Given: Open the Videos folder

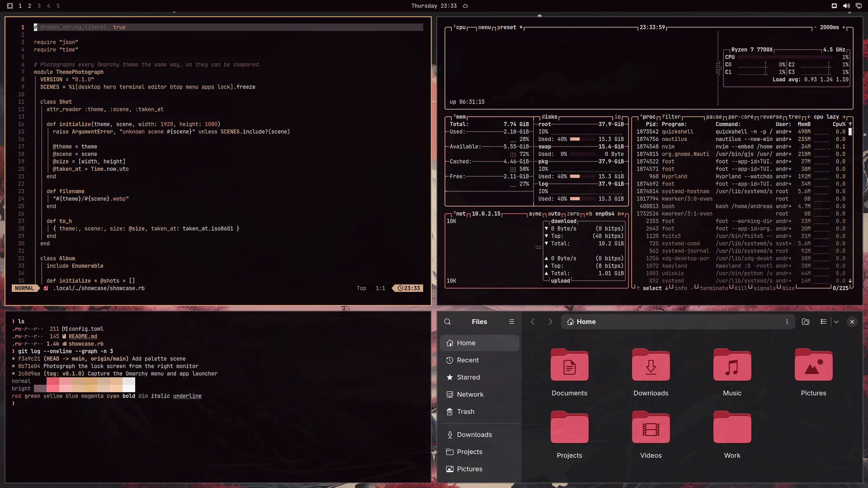Looking at the screenshot, I should point(651,435).
